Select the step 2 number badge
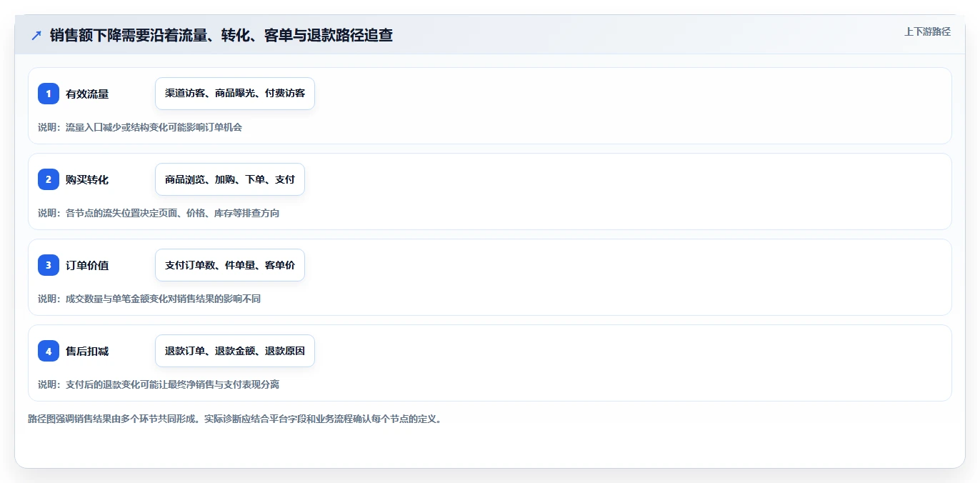 tap(49, 179)
